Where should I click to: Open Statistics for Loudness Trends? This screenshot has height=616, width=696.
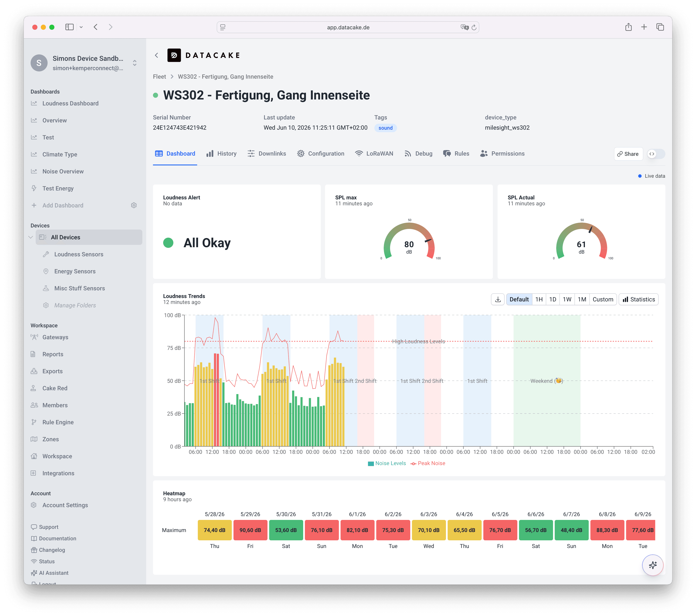click(x=638, y=299)
